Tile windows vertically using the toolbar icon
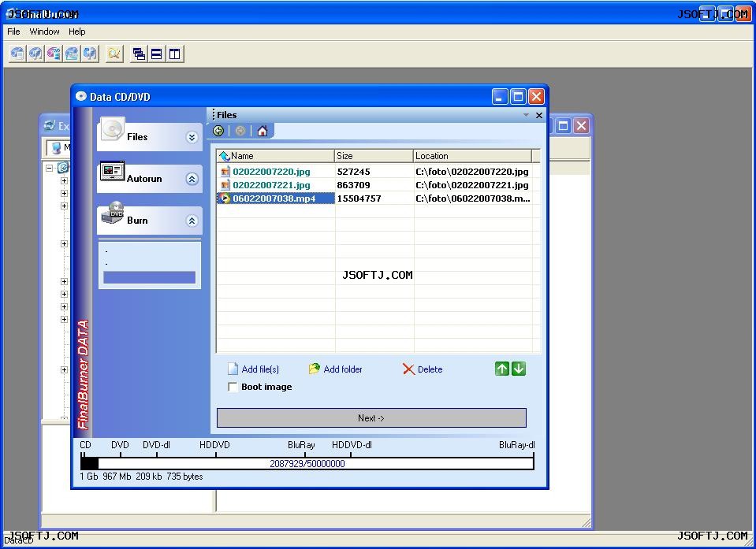756x549 pixels. click(174, 54)
